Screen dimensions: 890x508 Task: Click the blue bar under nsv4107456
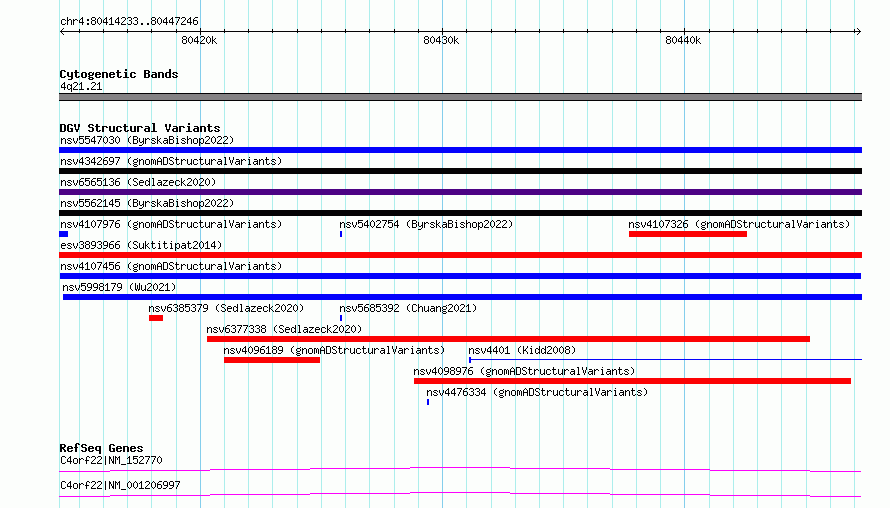(460, 276)
